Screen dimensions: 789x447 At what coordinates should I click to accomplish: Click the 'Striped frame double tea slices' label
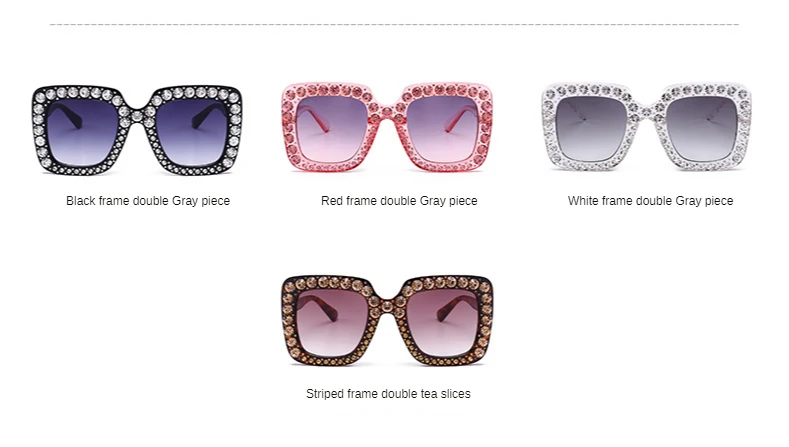pos(388,394)
